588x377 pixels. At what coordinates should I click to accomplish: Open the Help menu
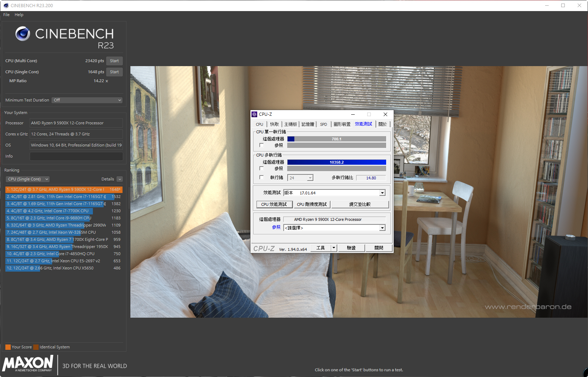(x=19, y=15)
